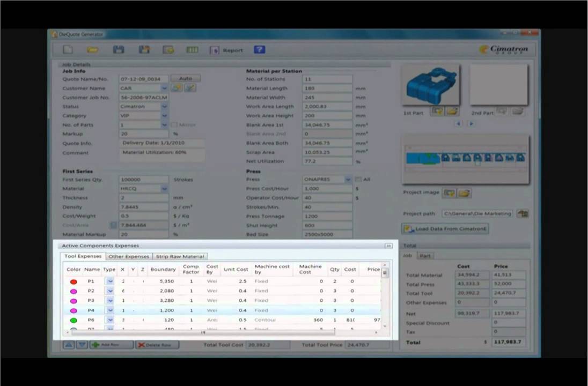Click the strip layout project image
This screenshot has width=588, height=386.
(x=465, y=159)
